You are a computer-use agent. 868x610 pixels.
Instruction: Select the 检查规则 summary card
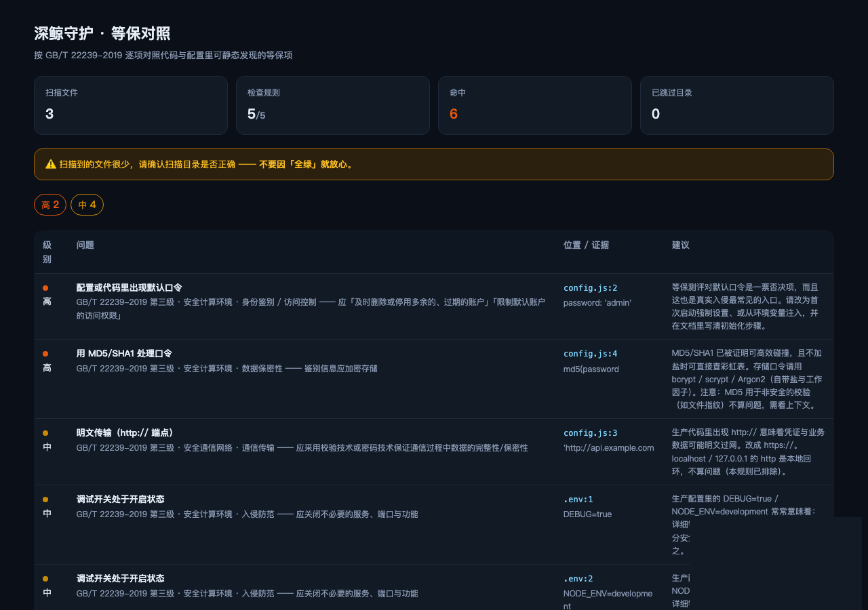(333, 105)
